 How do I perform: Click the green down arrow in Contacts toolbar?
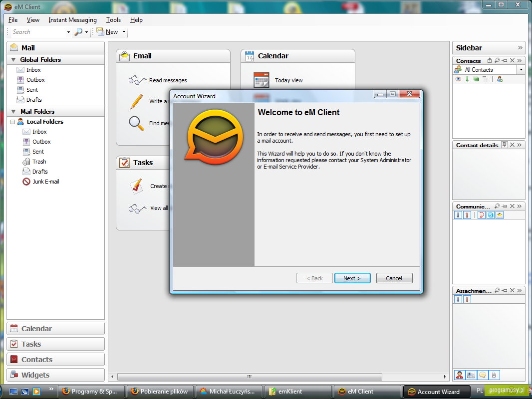(467, 79)
